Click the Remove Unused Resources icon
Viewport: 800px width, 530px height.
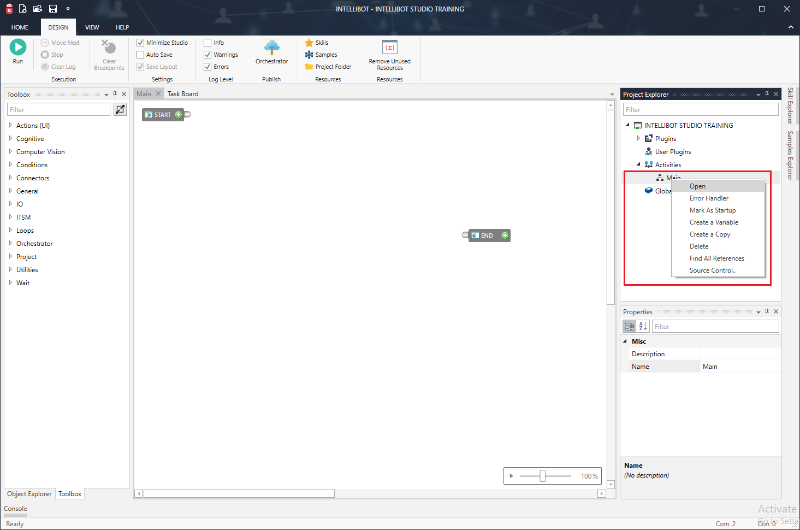(390, 50)
